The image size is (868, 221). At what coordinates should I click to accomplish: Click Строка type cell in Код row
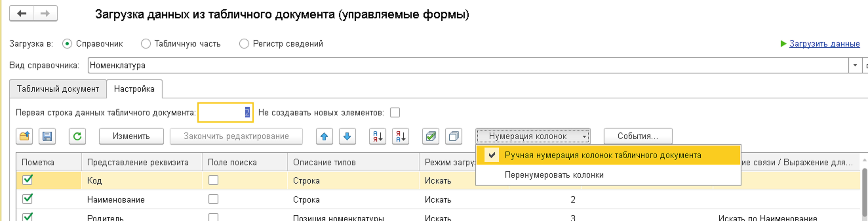tap(353, 181)
